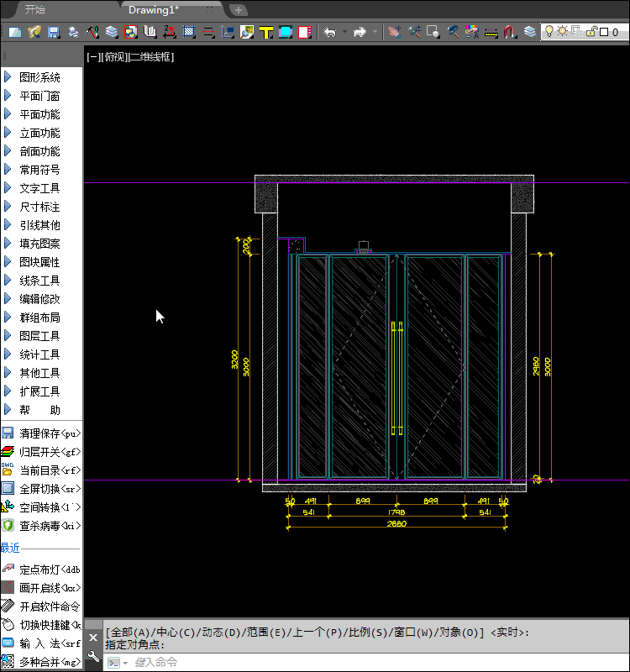Image resolution: width=630 pixels, height=672 pixels.
Task: Click 空间转换 command
Action: tap(41, 507)
